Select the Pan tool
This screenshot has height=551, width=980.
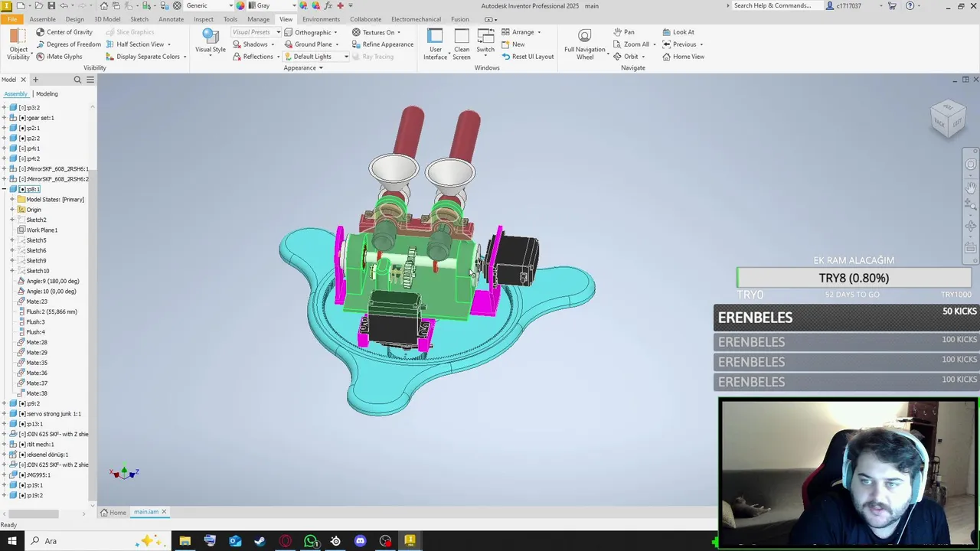coord(624,32)
